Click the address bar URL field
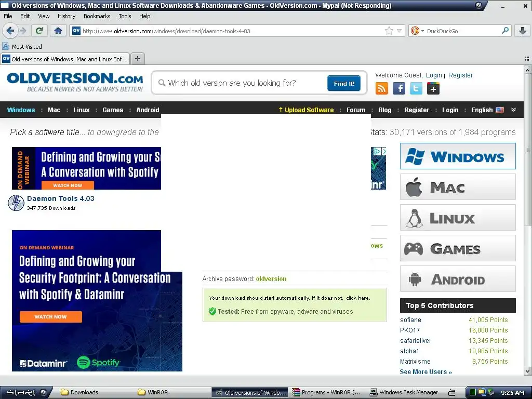Image resolution: width=532 pixels, height=399 pixels. click(x=233, y=31)
